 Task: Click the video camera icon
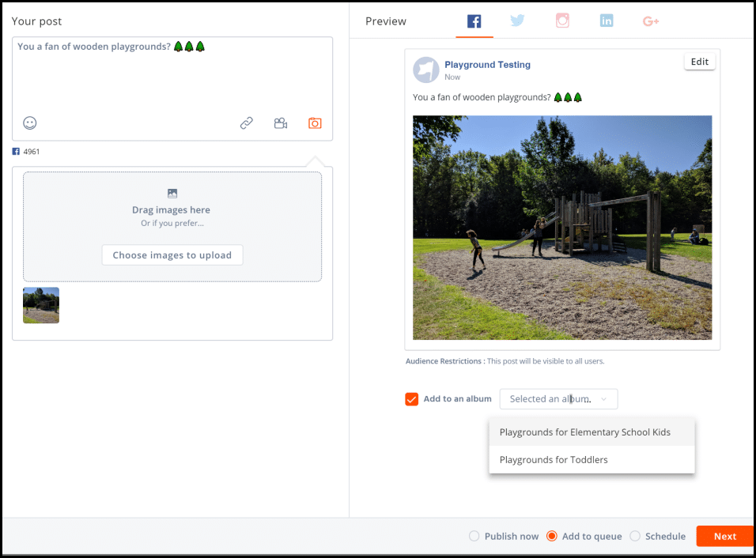coord(281,123)
